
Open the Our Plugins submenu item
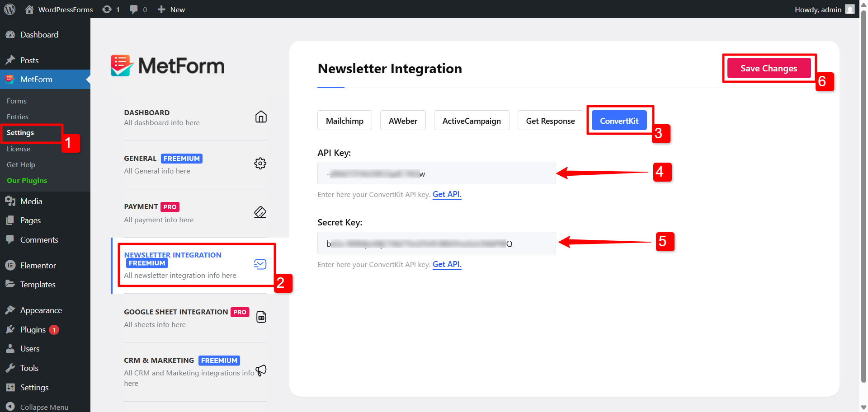pos(27,181)
